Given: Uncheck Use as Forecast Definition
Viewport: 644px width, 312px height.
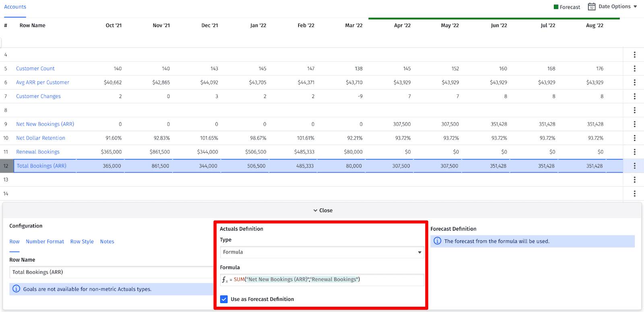Looking at the screenshot, I should tap(224, 299).
